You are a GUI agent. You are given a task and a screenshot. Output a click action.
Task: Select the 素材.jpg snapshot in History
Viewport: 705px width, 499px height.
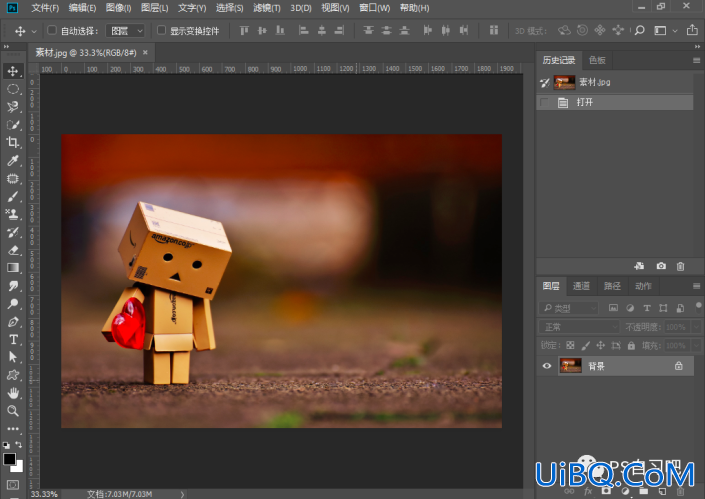[x=615, y=82]
